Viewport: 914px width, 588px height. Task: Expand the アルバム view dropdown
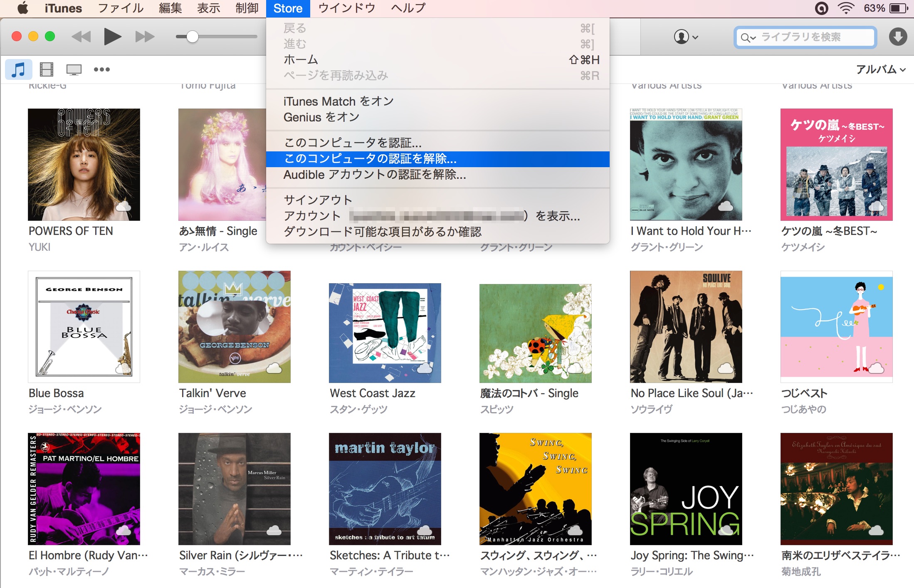click(880, 69)
